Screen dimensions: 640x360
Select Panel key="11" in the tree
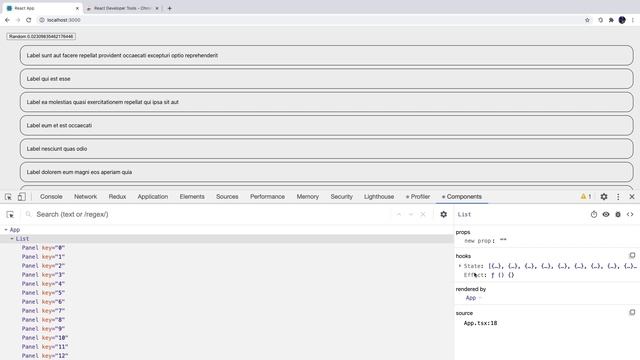(45, 347)
